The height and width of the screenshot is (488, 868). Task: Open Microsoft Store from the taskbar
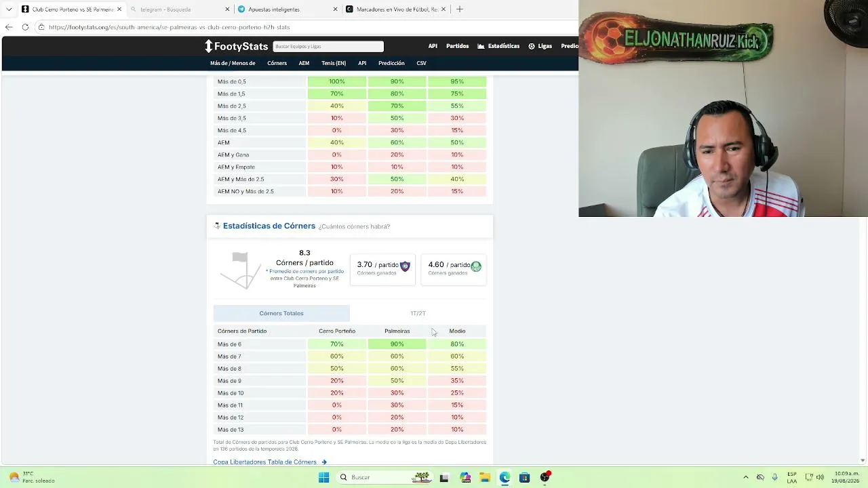(x=524, y=477)
